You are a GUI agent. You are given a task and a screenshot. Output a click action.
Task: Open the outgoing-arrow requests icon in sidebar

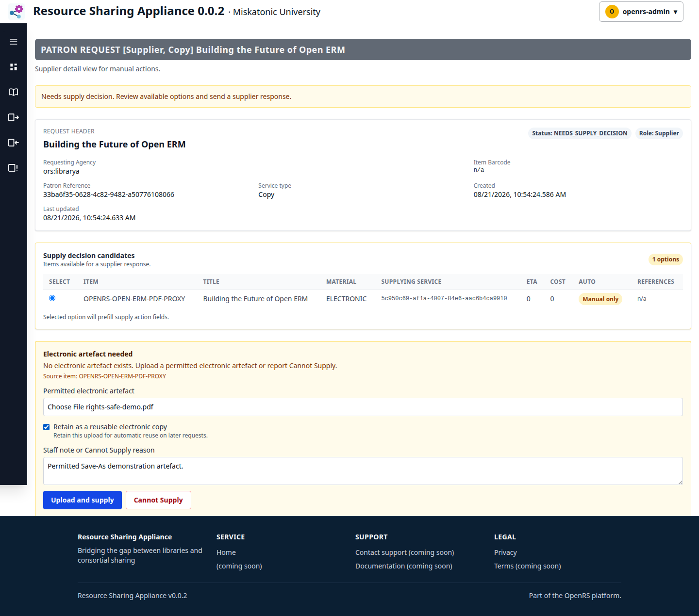pyautogui.click(x=14, y=117)
